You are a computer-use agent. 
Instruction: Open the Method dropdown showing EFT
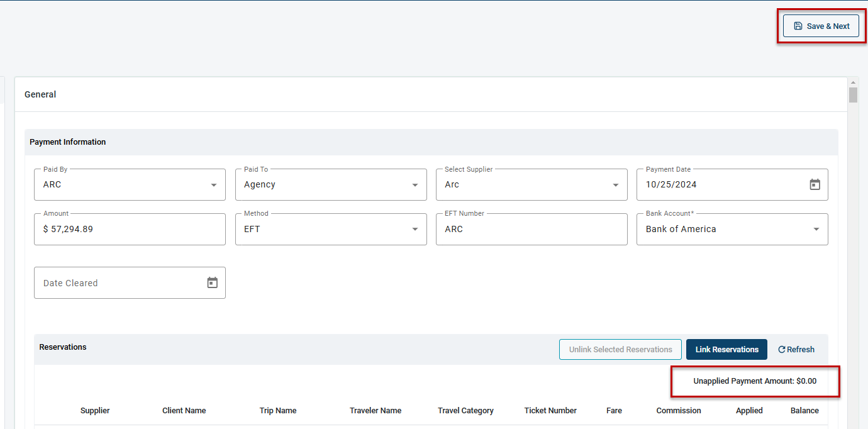pyautogui.click(x=415, y=229)
